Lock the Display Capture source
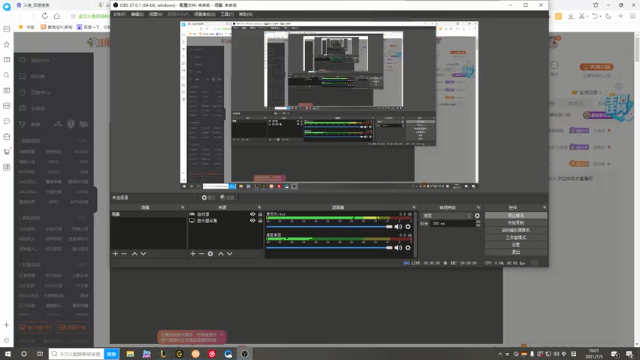This screenshot has height=360, width=640. point(260,221)
